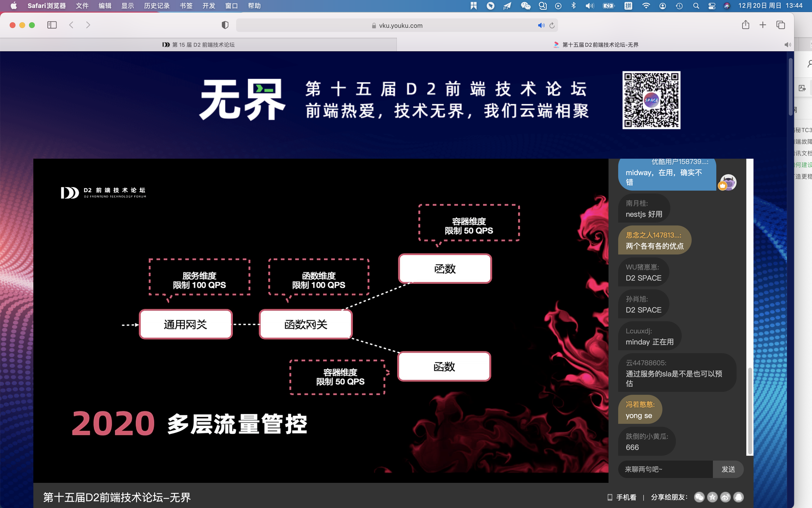Open the user account menu bar icon
812x508 pixels.
pyautogui.click(x=662, y=6)
